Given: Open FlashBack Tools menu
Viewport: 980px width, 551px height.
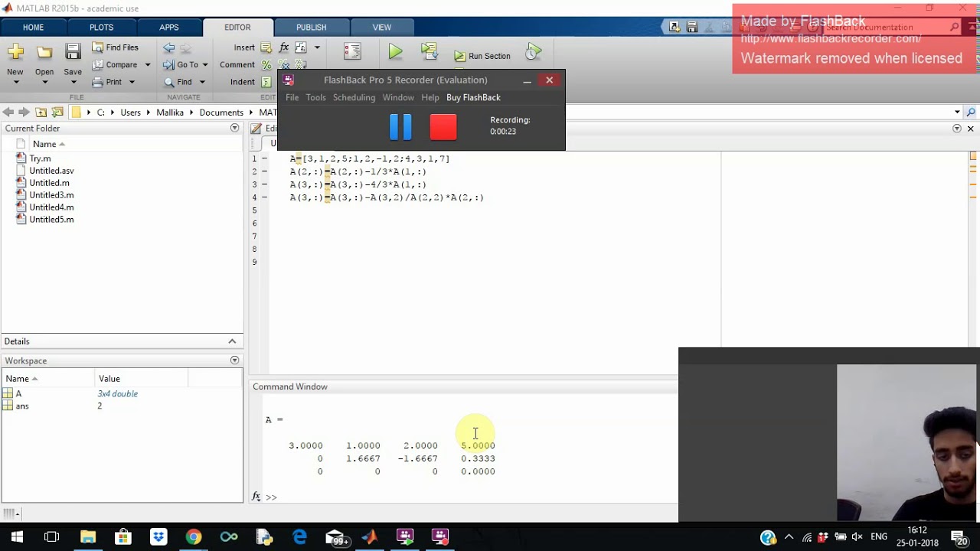Looking at the screenshot, I should pyautogui.click(x=315, y=97).
